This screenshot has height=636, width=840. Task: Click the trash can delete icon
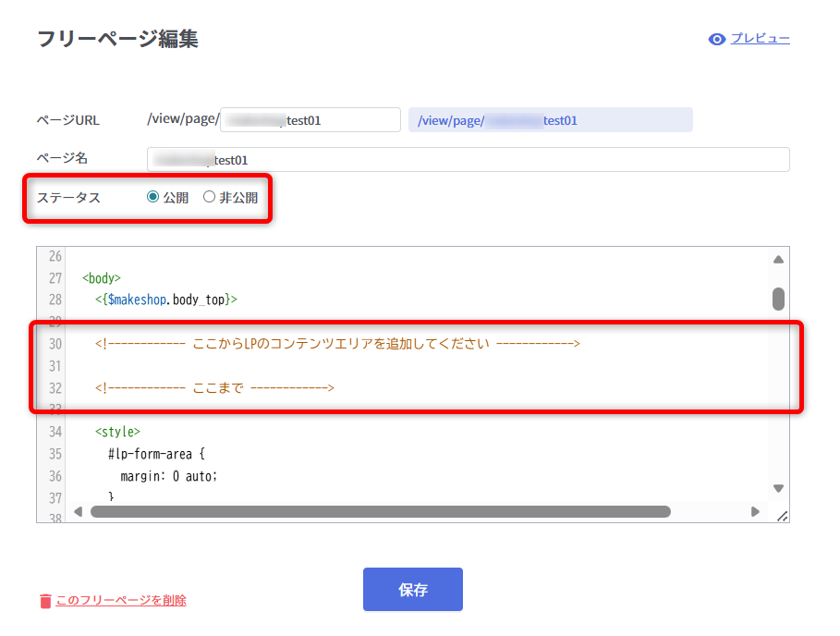point(45,601)
